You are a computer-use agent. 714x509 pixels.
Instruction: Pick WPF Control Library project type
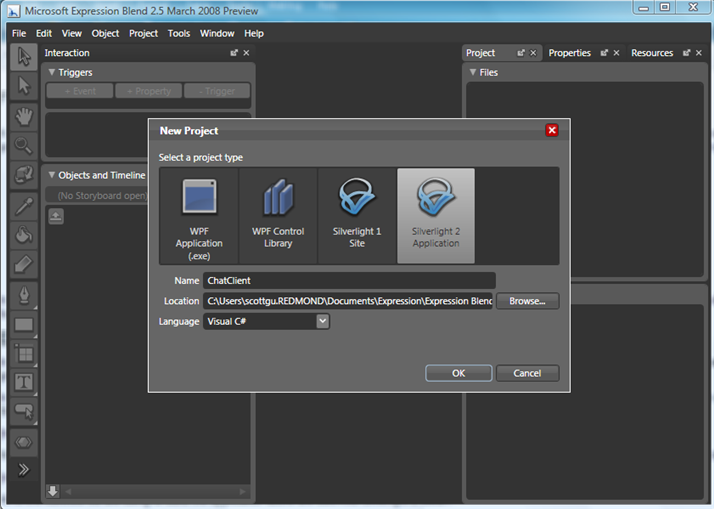[278, 215]
